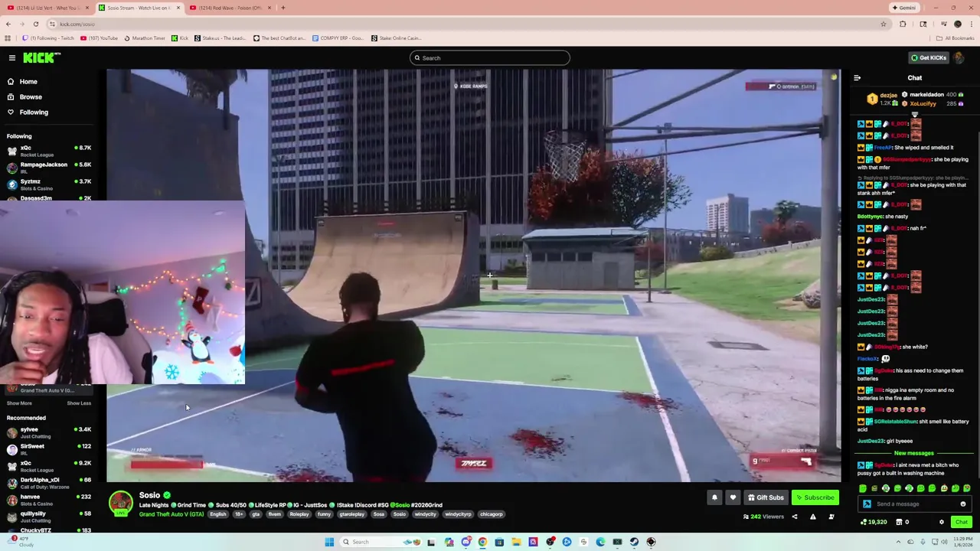Open RampageJackson followed channel
The width and height of the screenshot is (980, 551).
point(49,167)
